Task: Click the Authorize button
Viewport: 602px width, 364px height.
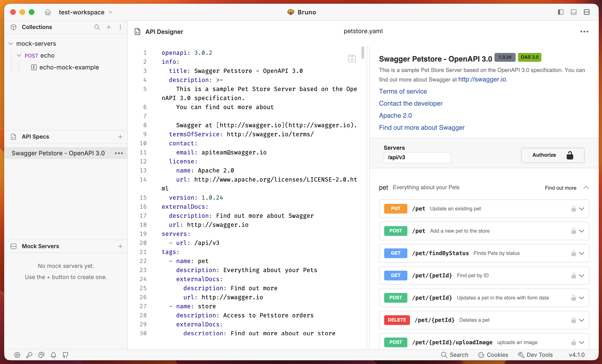Action: [552, 155]
